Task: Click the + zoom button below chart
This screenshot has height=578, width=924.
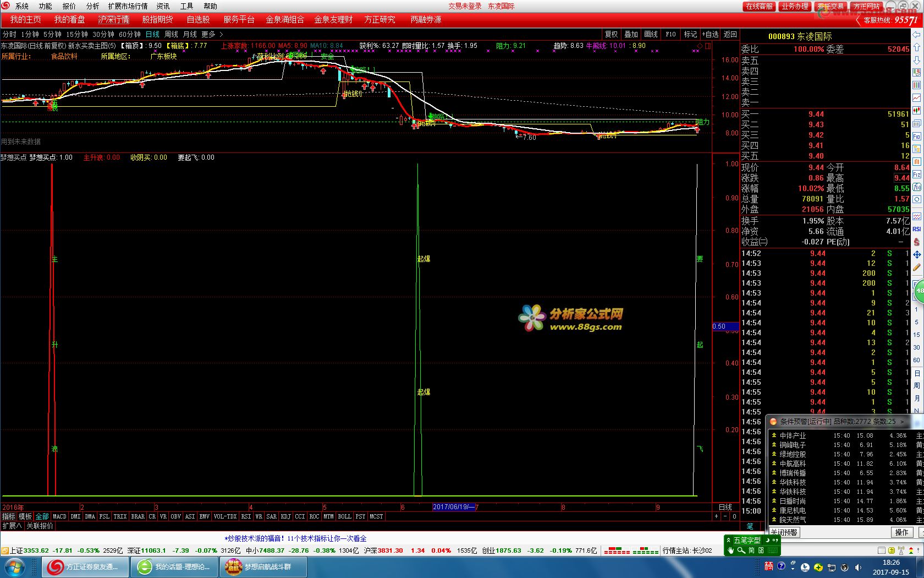Action: click(716, 516)
